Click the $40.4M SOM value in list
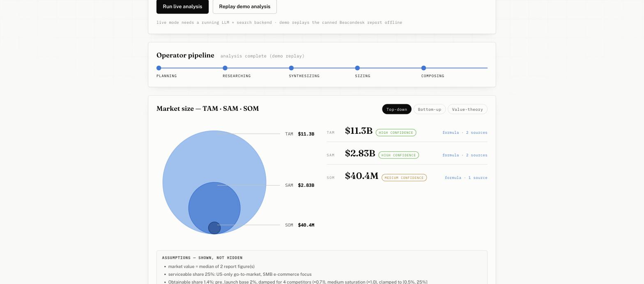This screenshot has height=284, width=644. click(x=361, y=176)
